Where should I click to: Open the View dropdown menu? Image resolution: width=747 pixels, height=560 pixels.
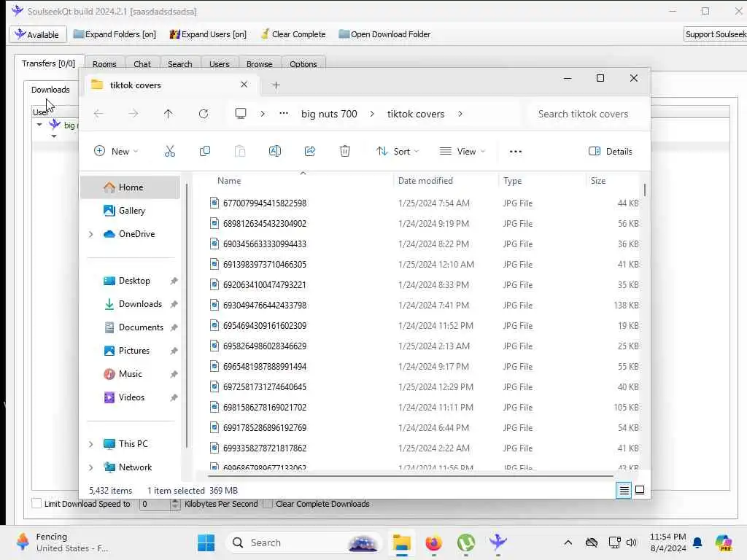(462, 152)
